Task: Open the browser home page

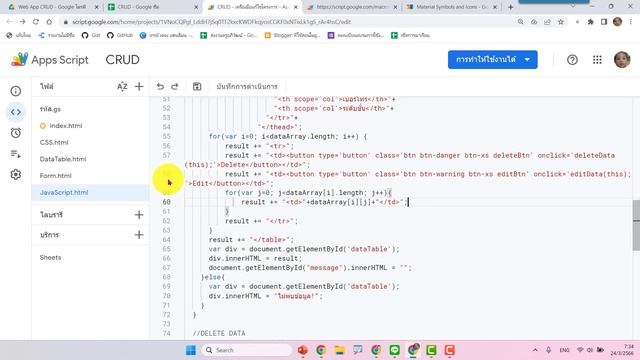Action: pyautogui.click(x=49, y=22)
